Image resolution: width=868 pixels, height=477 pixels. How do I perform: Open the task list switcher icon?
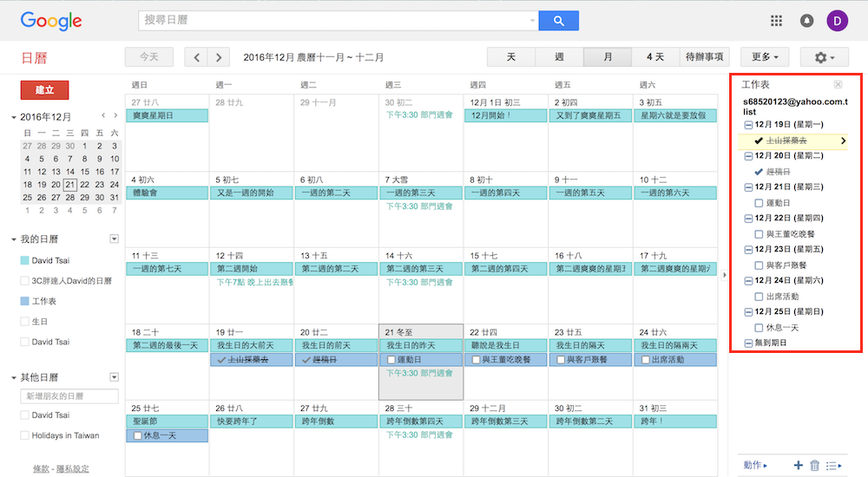click(x=833, y=466)
